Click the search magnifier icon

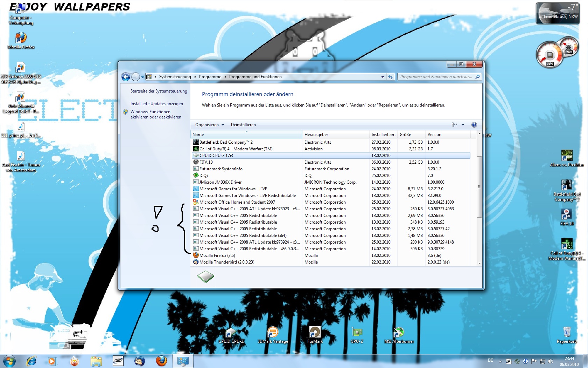point(478,77)
